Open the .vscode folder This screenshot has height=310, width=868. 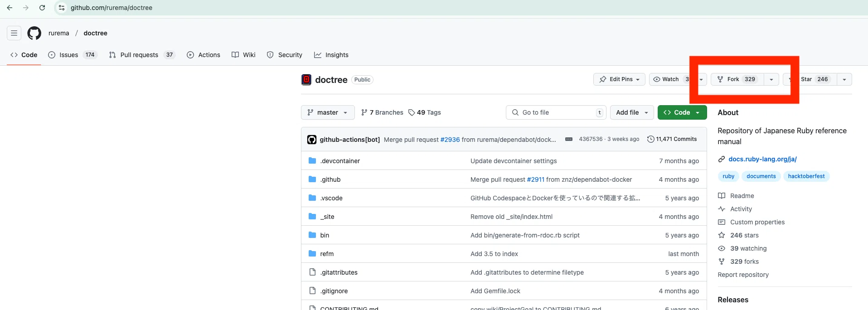(x=331, y=198)
